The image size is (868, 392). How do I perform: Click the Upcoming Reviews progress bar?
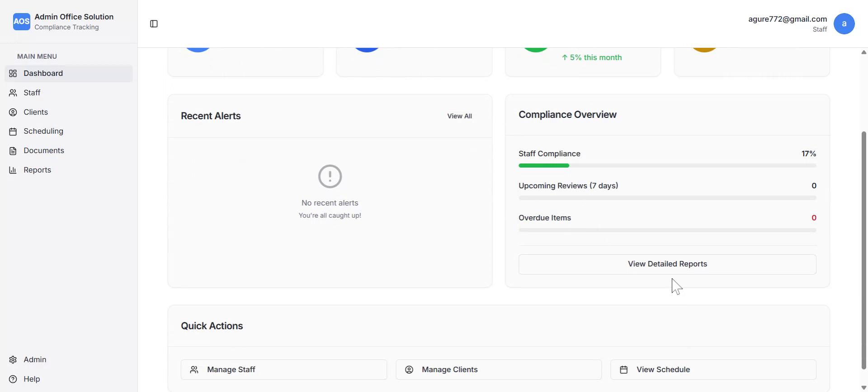tap(667, 198)
